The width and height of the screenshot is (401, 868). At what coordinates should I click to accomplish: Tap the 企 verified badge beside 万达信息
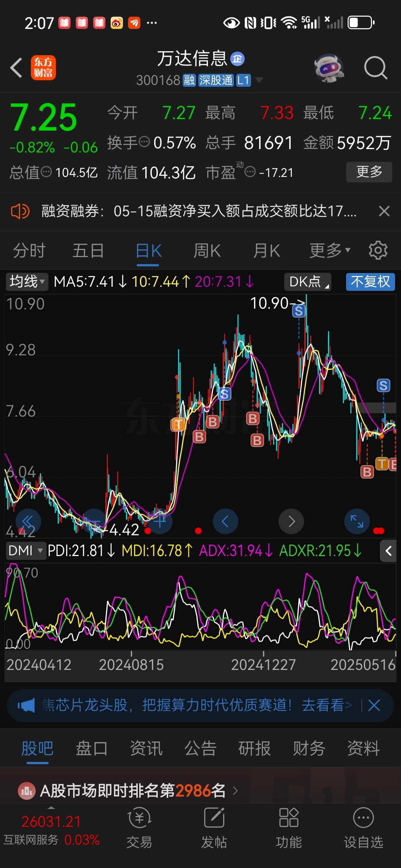238,59
